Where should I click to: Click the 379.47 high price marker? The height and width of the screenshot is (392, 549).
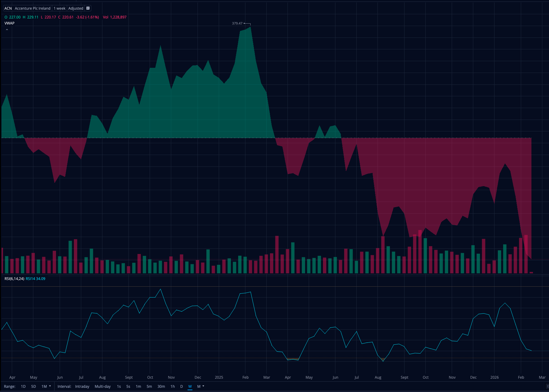[x=237, y=23]
